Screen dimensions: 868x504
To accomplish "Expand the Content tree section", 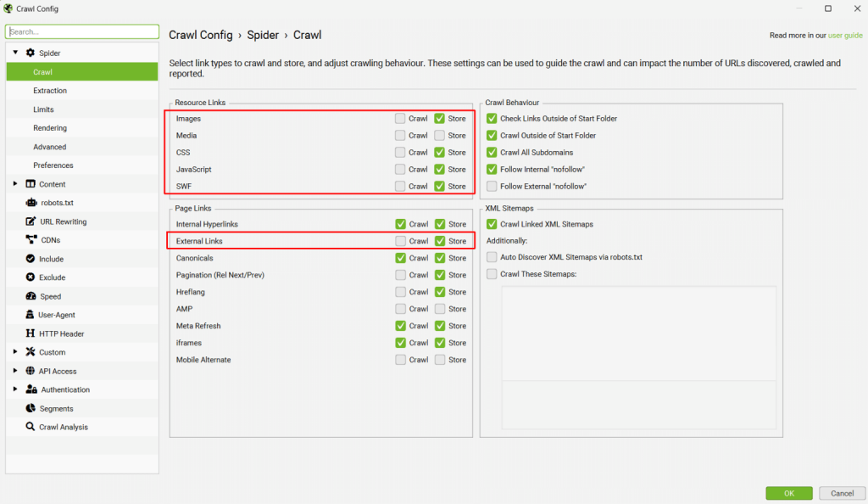I will coord(15,184).
